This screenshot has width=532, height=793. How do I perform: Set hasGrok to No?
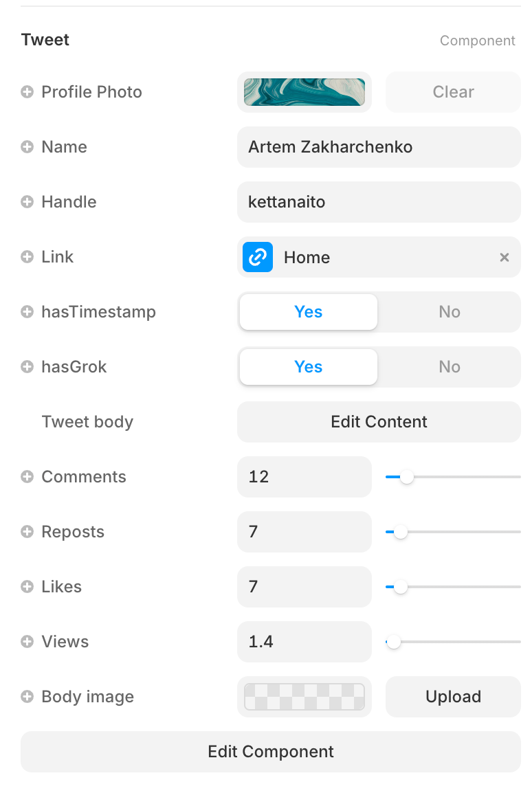(449, 366)
